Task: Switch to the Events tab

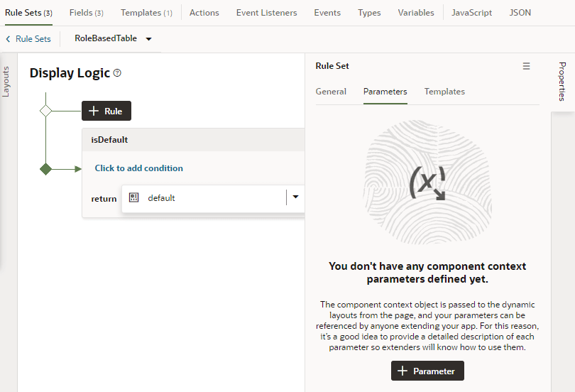Action: (x=327, y=13)
